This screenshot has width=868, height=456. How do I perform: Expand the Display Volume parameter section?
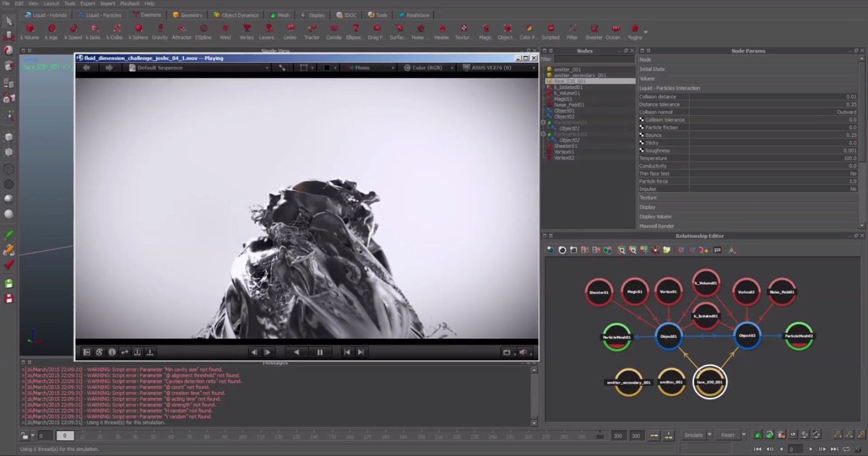pos(747,217)
